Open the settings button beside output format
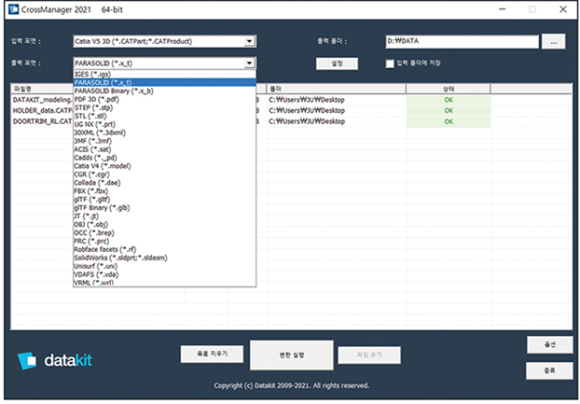The image size is (580, 404). (337, 63)
